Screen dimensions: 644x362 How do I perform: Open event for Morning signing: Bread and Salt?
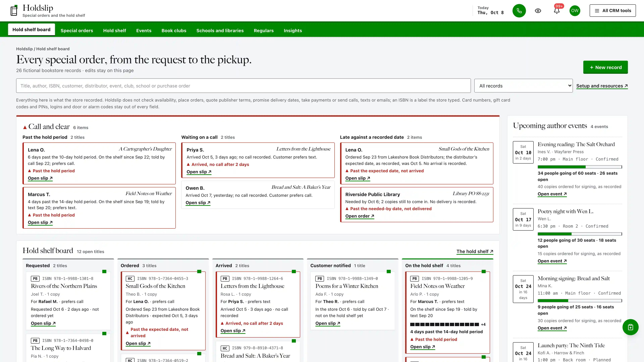(552, 328)
